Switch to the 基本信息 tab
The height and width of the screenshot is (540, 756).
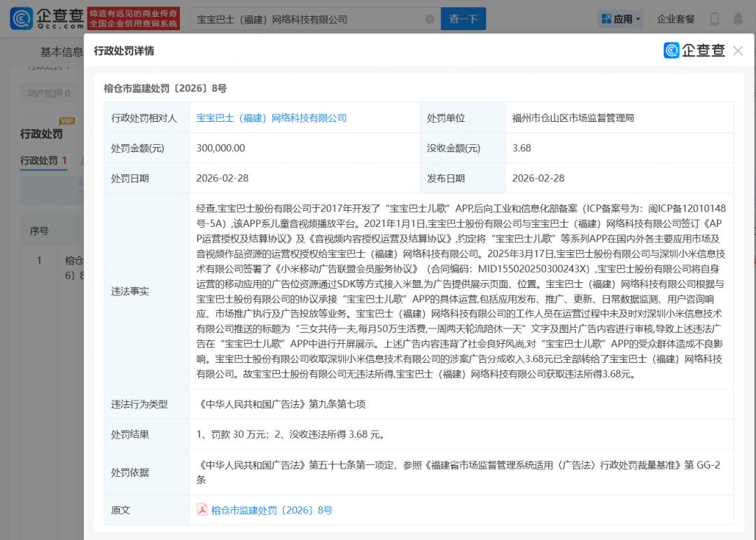point(61,51)
